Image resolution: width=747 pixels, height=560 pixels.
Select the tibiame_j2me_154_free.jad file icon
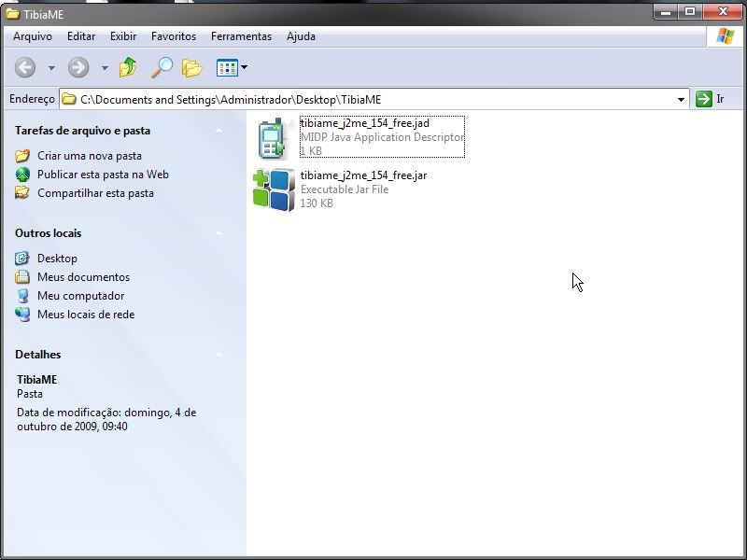pyautogui.click(x=273, y=138)
